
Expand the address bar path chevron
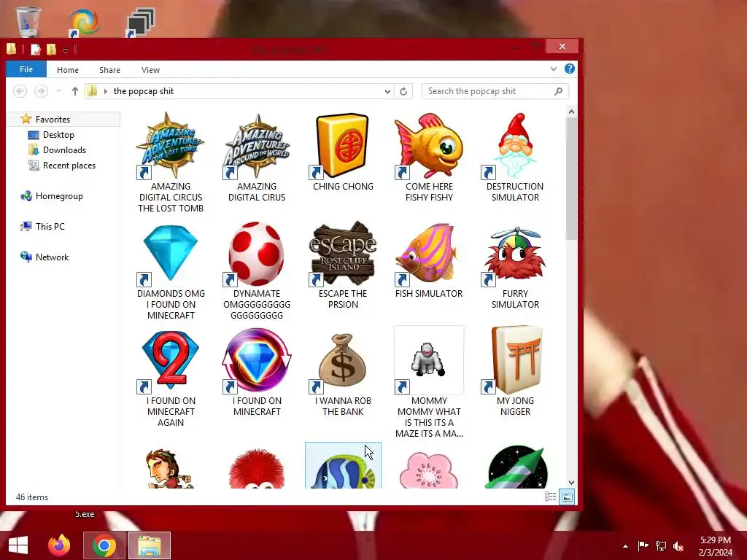tap(105, 91)
